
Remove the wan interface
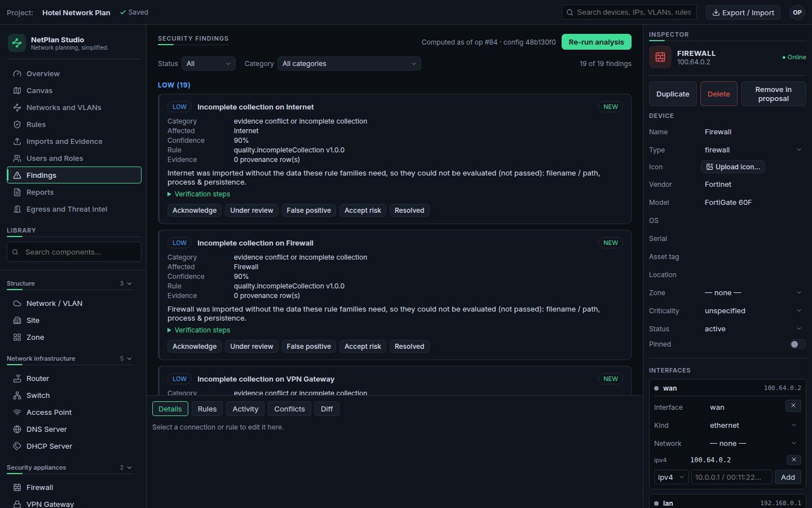click(793, 406)
